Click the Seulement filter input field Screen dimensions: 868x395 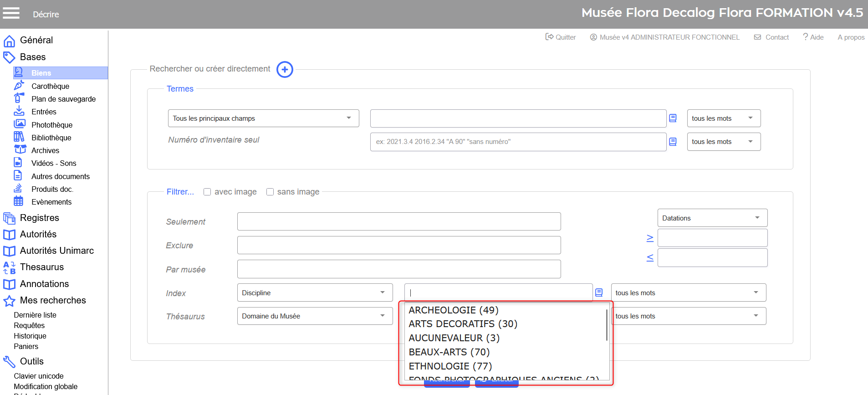[x=398, y=221]
